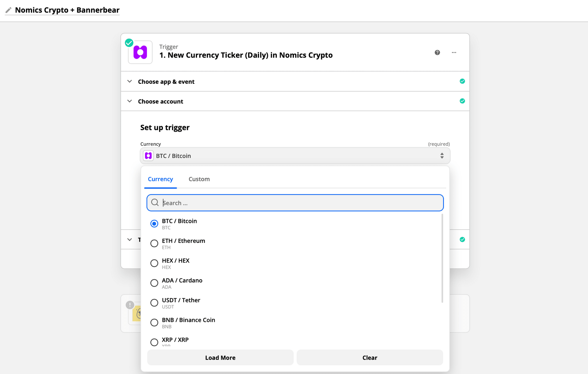Open the three-dot more options menu

(x=454, y=52)
